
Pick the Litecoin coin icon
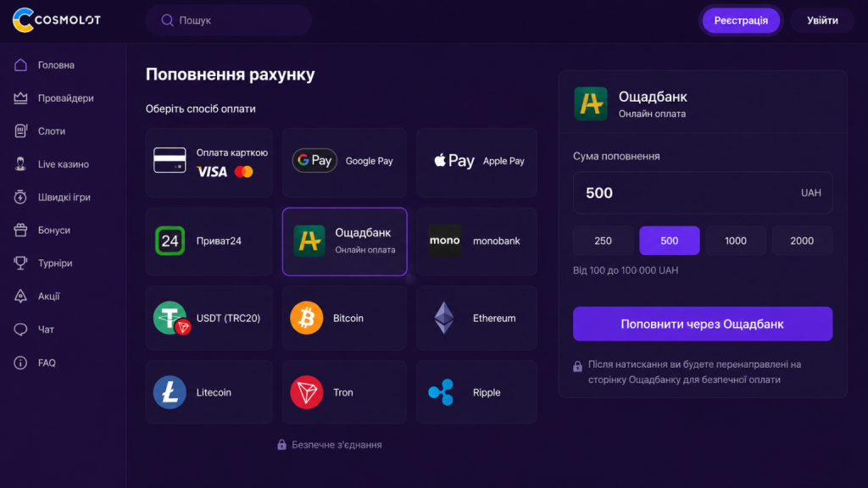coord(170,392)
